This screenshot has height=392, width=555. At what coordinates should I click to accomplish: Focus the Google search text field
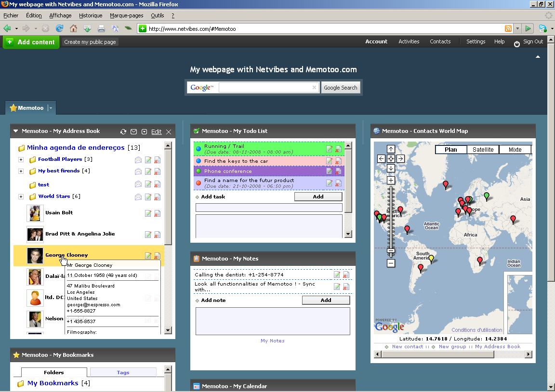point(268,87)
